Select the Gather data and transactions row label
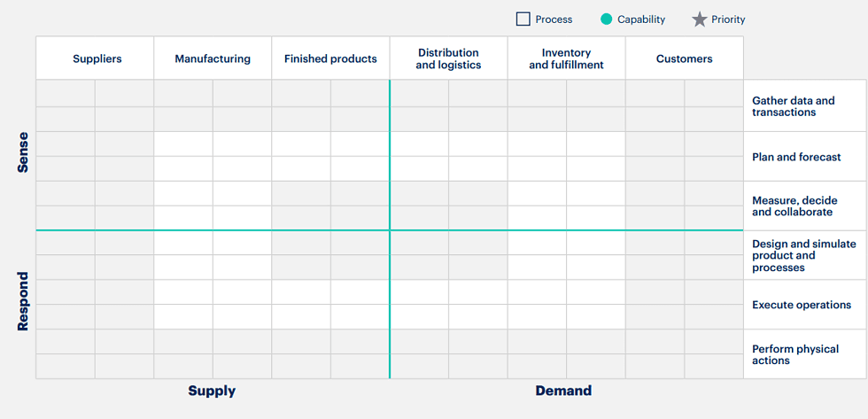868x419 pixels. coord(794,106)
